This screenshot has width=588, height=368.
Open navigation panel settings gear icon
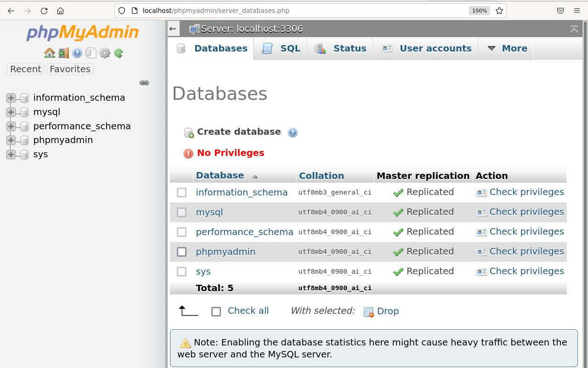pyautogui.click(x=105, y=53)
